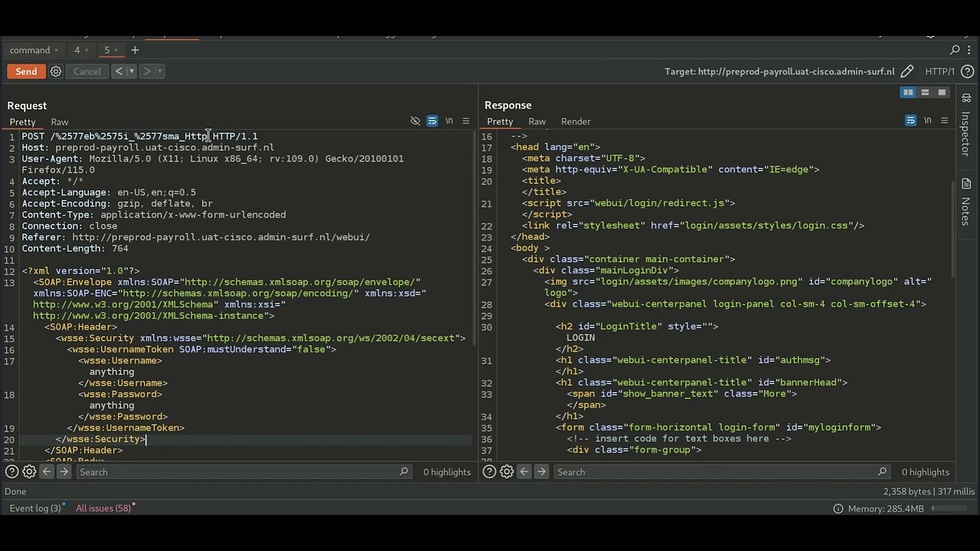980x551 pixels.
Task: Click the 'Connection: close' header line
Action: point(70,227)
